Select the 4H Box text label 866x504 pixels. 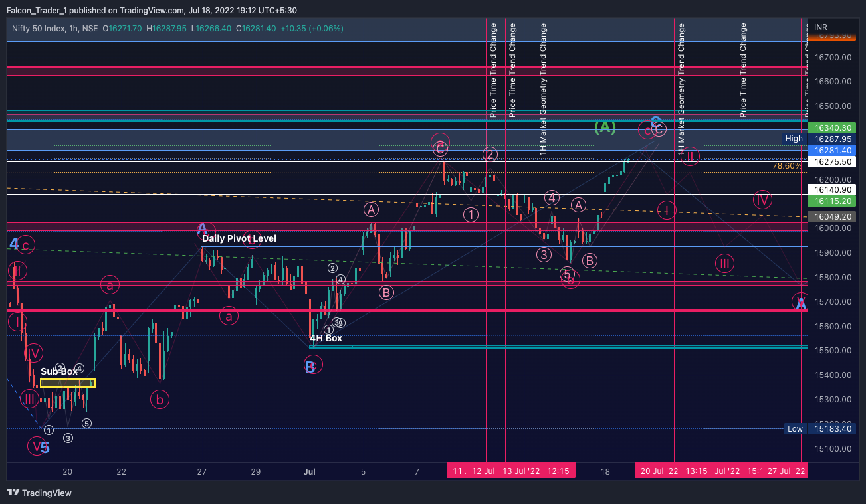pyautogui.click(x=326, y=338)
